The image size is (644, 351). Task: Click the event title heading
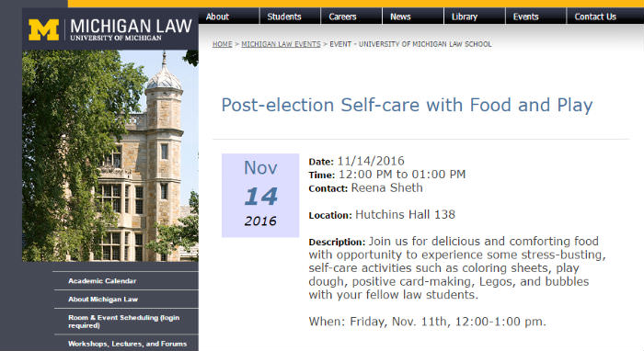click(x=407, y=106)
